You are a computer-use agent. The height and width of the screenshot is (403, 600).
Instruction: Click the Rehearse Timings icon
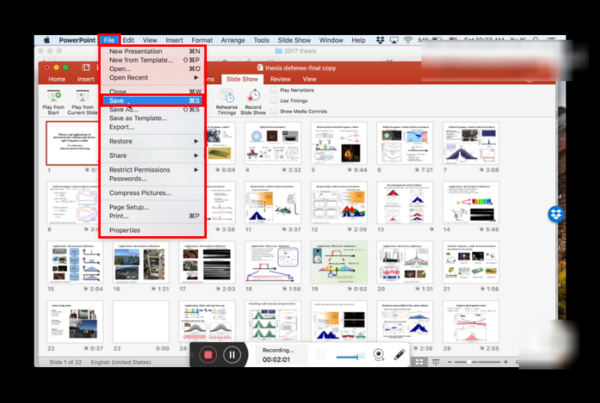[227, 96]
